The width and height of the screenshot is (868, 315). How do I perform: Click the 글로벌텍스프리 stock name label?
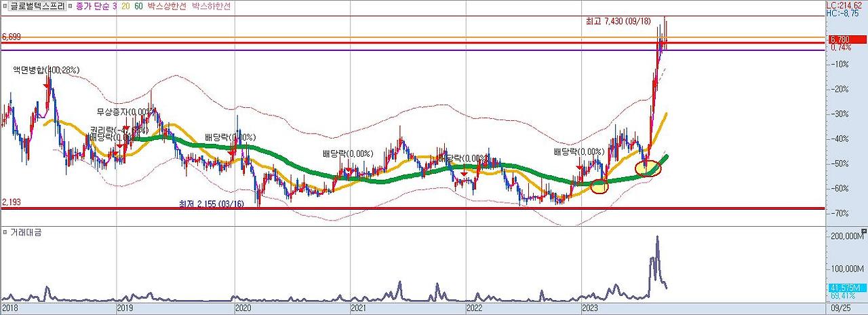point(38,5)
